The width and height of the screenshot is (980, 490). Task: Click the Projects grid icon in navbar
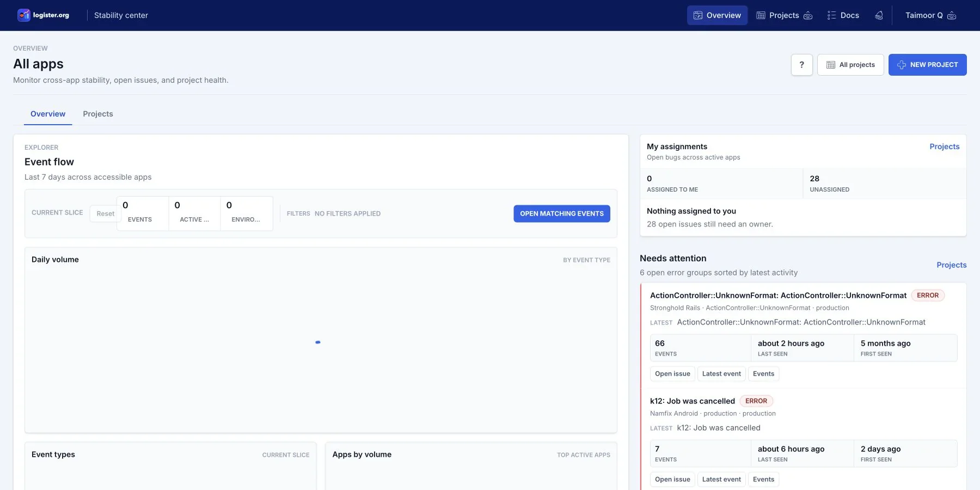click(761, 15)
